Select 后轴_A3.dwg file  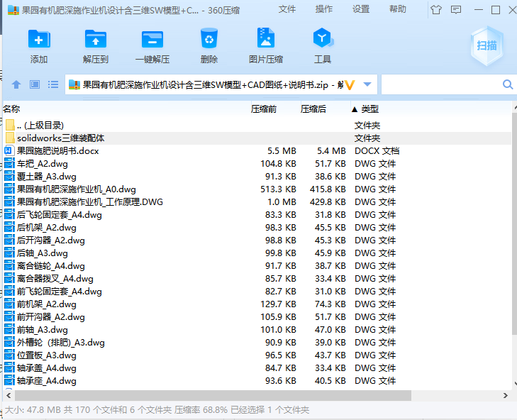(257, 253)
